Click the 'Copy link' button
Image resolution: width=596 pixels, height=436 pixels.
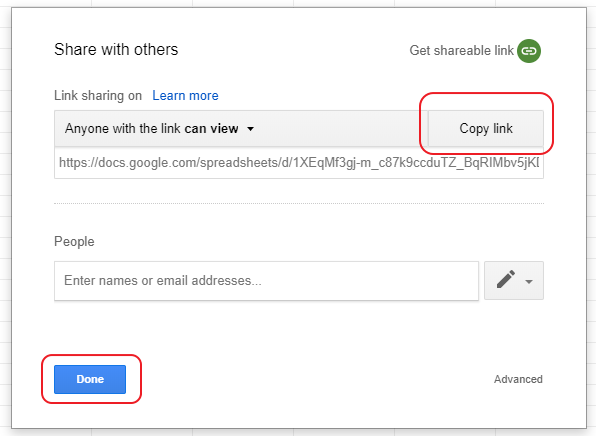pos(486,128)
